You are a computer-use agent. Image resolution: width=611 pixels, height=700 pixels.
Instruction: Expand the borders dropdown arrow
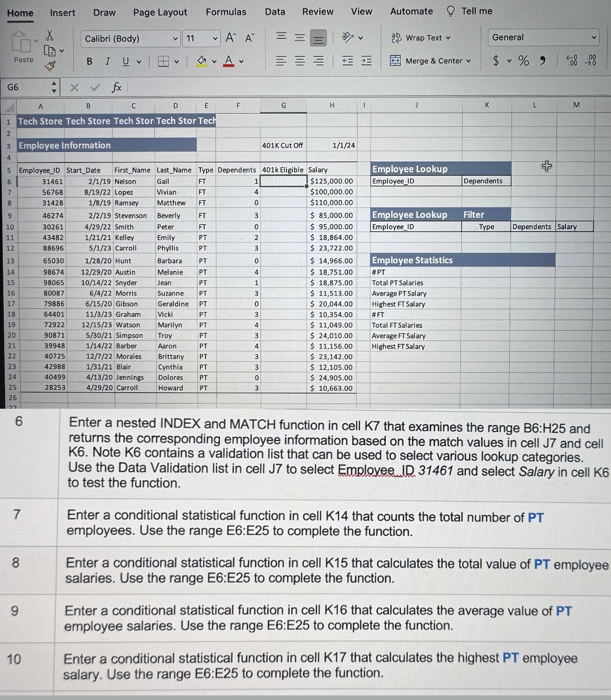[x=177, y=62]
